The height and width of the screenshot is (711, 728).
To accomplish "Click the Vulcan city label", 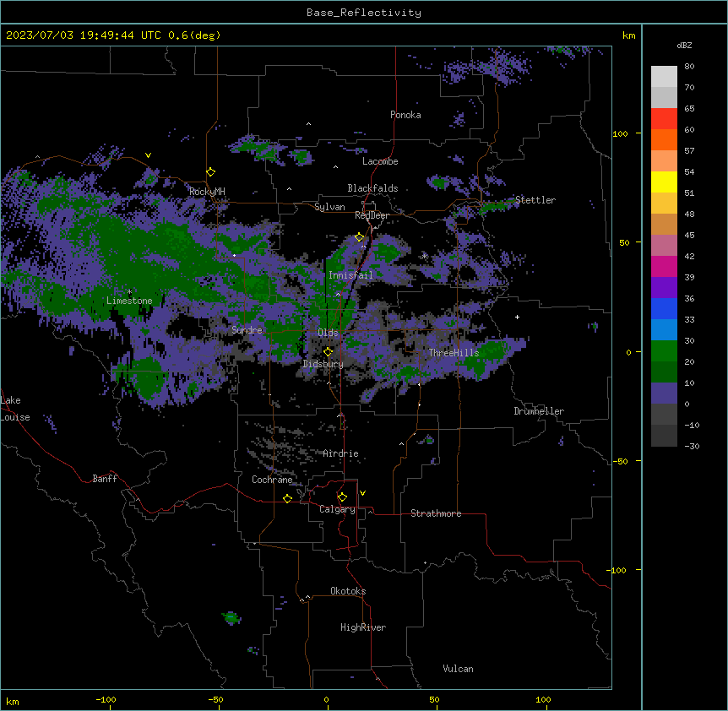I will pyautogui.click(x=459, y=669).
